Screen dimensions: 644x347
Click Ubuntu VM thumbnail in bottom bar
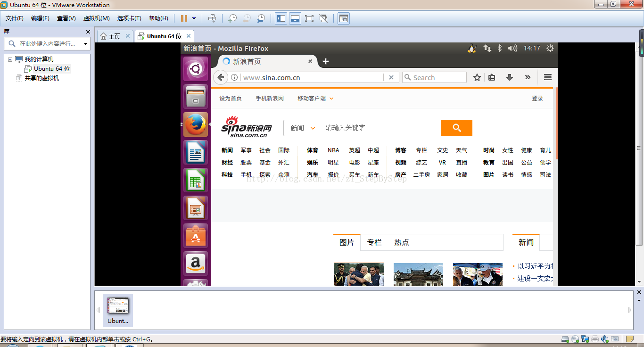click(118, 310)
